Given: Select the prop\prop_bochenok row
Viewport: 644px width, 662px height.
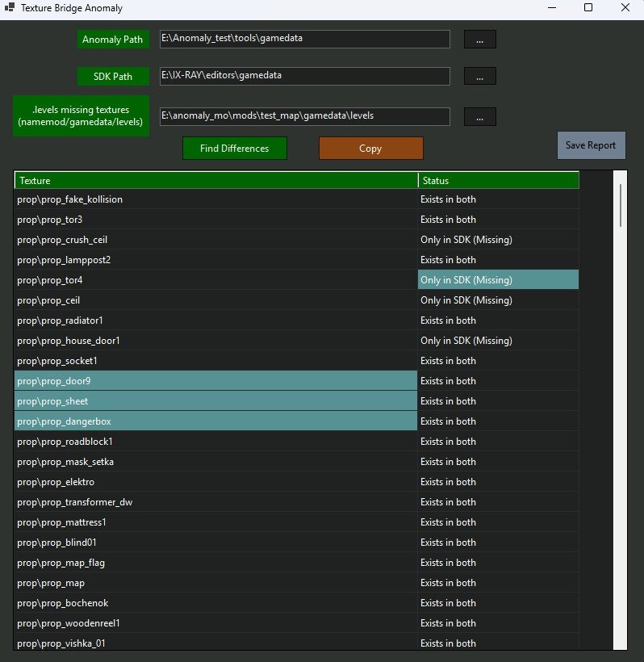Looking at the screenshot, I should click(296, 603).
